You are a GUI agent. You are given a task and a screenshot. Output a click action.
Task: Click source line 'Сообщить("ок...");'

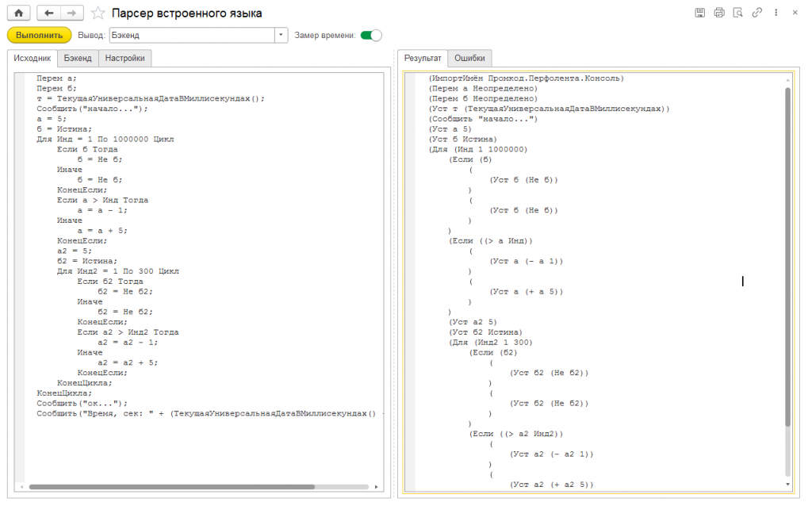(x=82, y=403)
